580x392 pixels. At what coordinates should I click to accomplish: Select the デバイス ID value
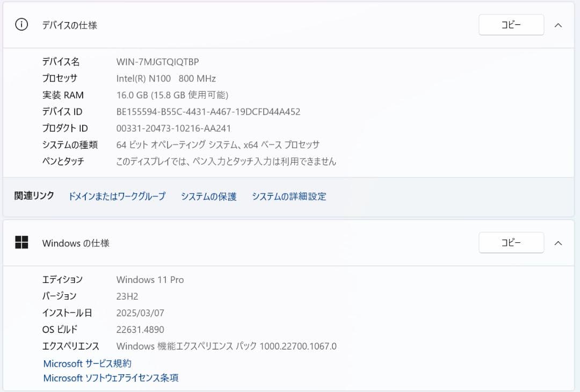tap(208, 112)
